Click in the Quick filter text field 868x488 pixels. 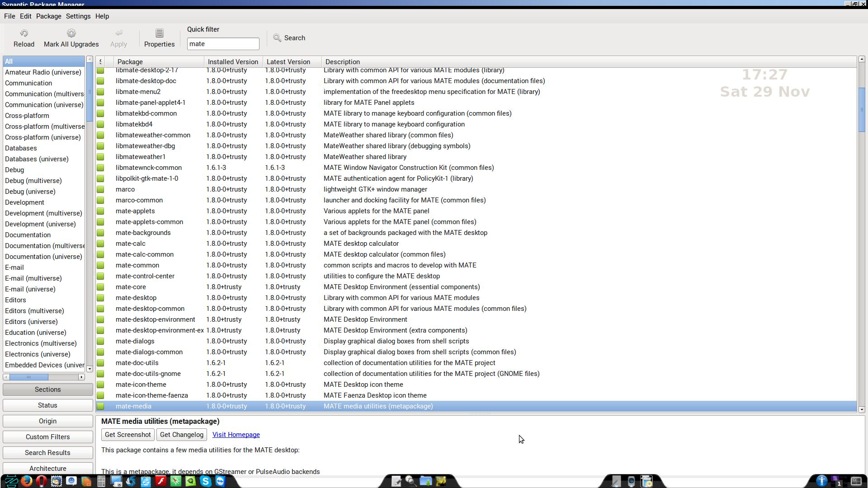pos(223,44)
